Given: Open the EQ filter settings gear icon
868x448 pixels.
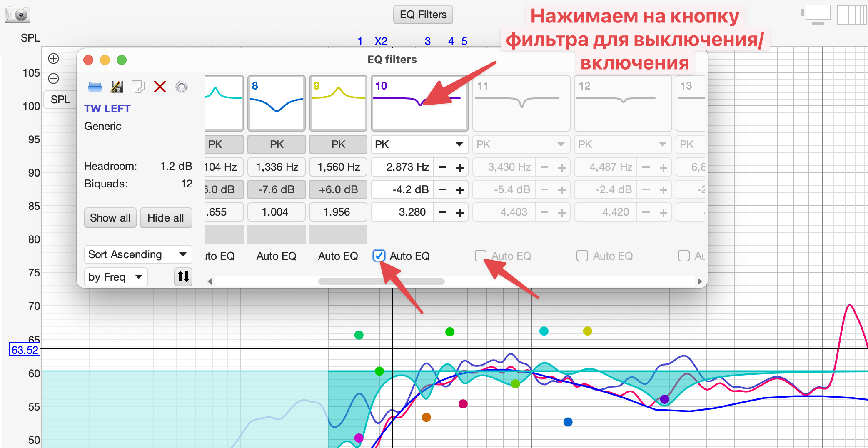Looking at the screenshot, I should tap(181, 87).
